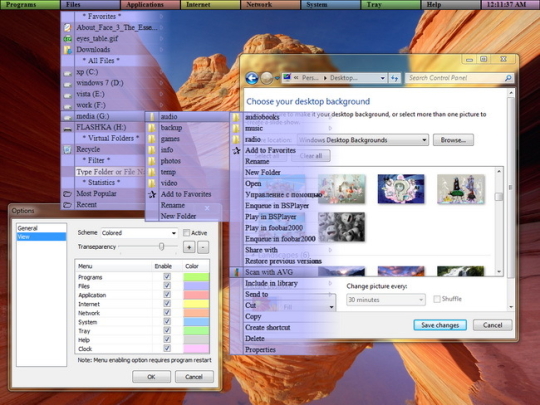Click the games folder icon
Screen dimensions: 540x405
pos(152,139)
